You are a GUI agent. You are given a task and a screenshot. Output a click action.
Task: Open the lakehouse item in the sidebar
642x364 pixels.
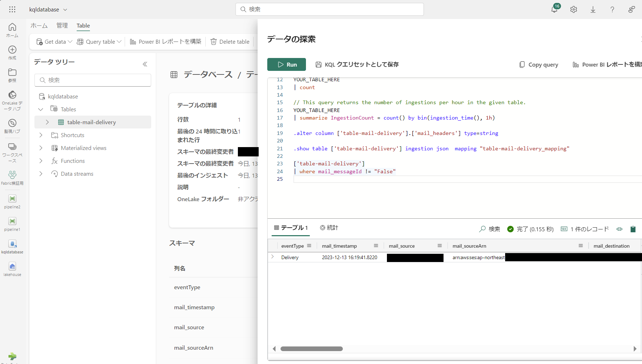pyautogui.click(x=12, y=267)
